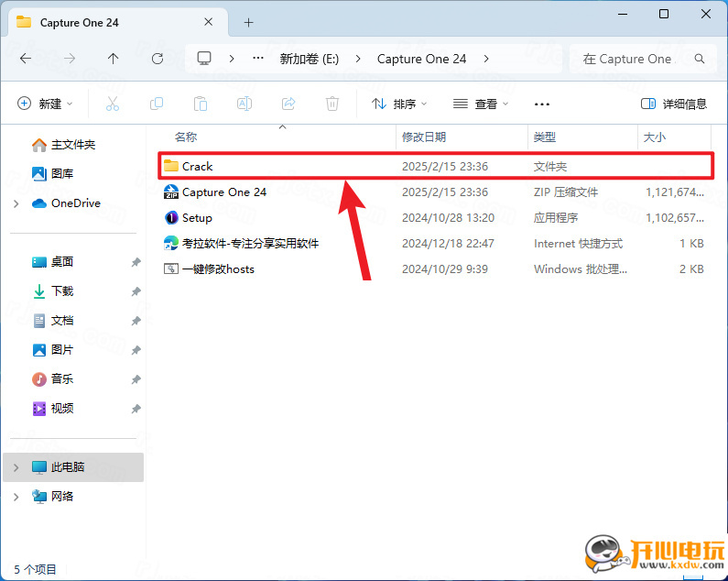Add a new tab with plus button

pos(248,22)
